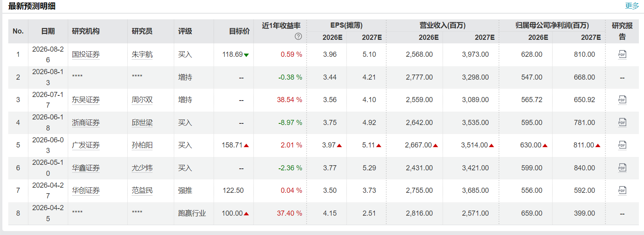Screen dimensions: 644x235
Task: Open PDF report for 浙商证券 row
Action: [622, 123]
